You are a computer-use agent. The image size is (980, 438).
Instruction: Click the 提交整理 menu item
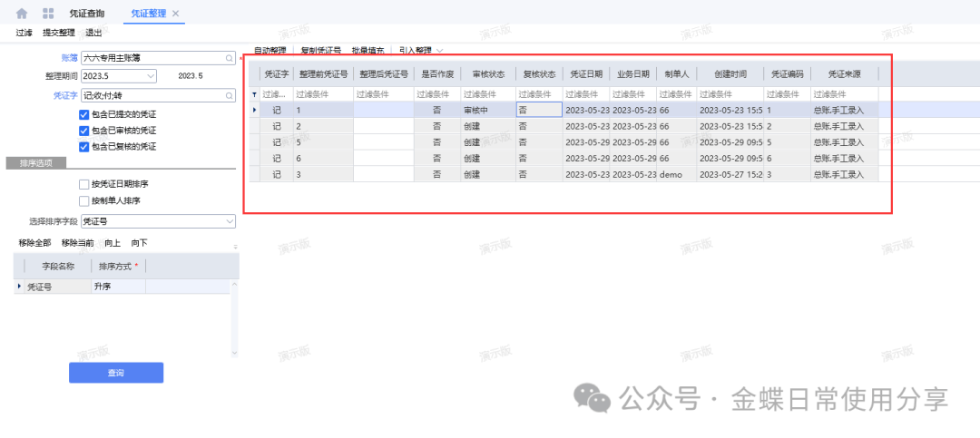click(x=59, y=33)
